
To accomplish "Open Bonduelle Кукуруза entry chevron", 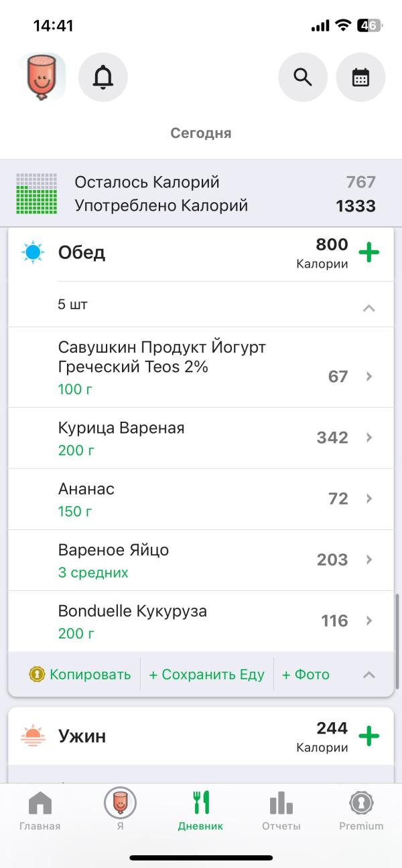I will pyautogui.click(x=368, y=621).
